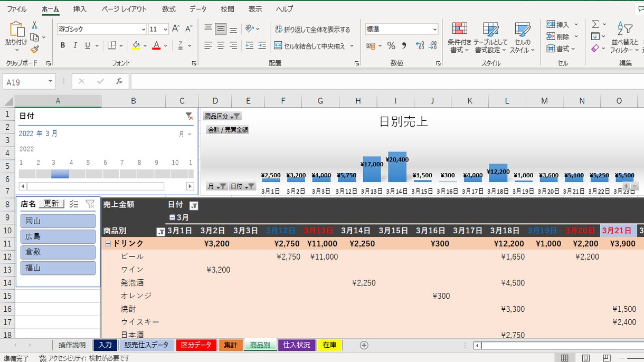Open the font size 11 dropdown
The width and height of the screenshot is (644, 362).
[165, 29]
